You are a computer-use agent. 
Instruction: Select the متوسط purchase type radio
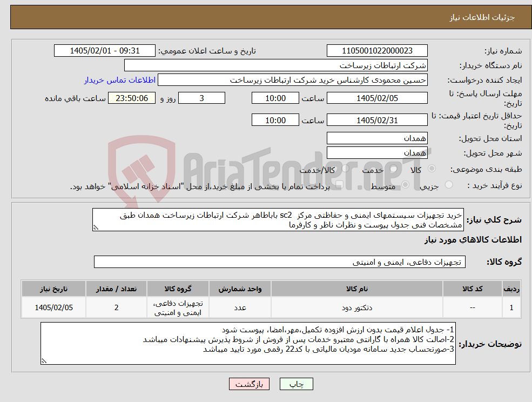pos(405,185)
